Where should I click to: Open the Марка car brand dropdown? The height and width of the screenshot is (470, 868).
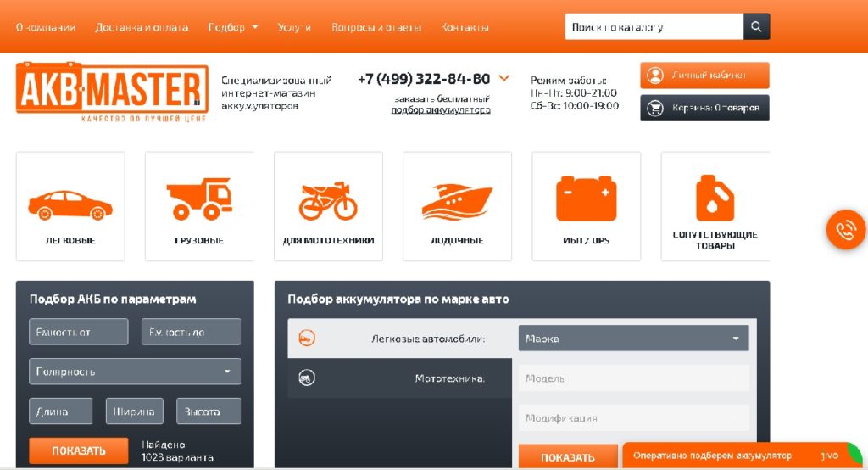[633, 339]
